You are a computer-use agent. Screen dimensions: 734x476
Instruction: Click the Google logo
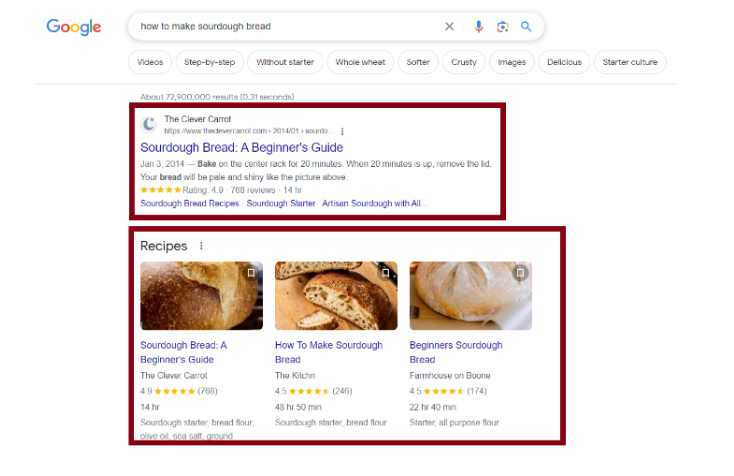[74, 27]
